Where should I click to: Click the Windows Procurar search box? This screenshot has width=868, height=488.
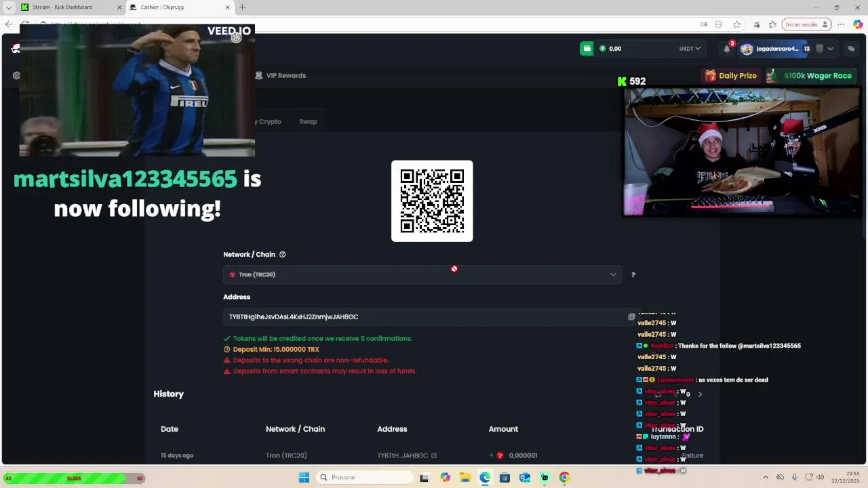(x=366, y=477)
